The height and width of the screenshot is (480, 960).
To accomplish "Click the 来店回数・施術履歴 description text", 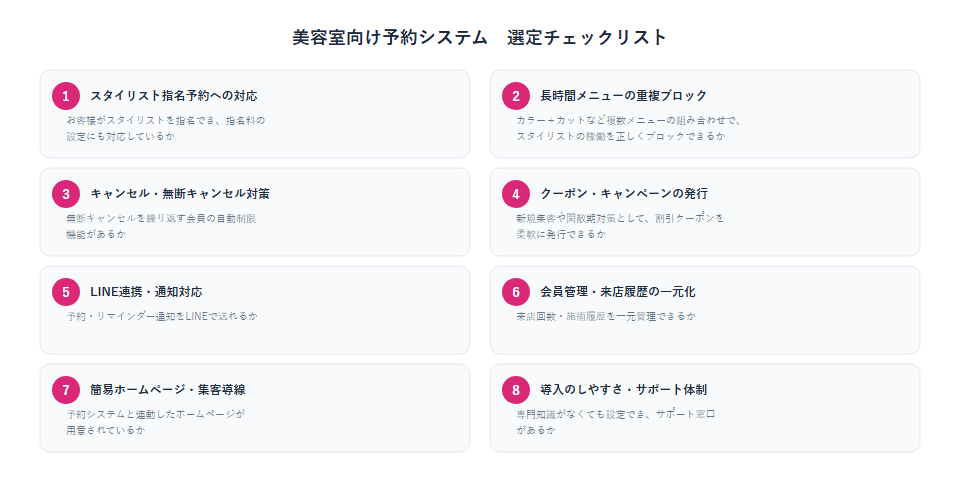I will point(606,317).
